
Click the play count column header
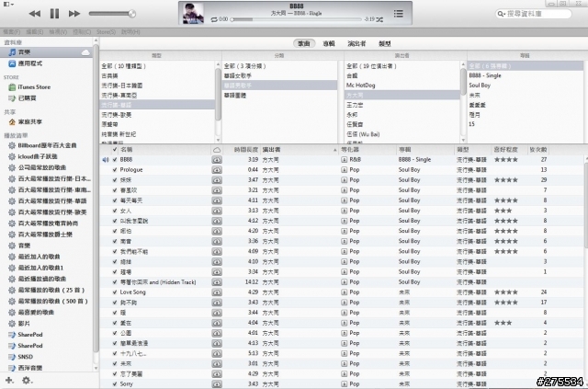[538, 150]
